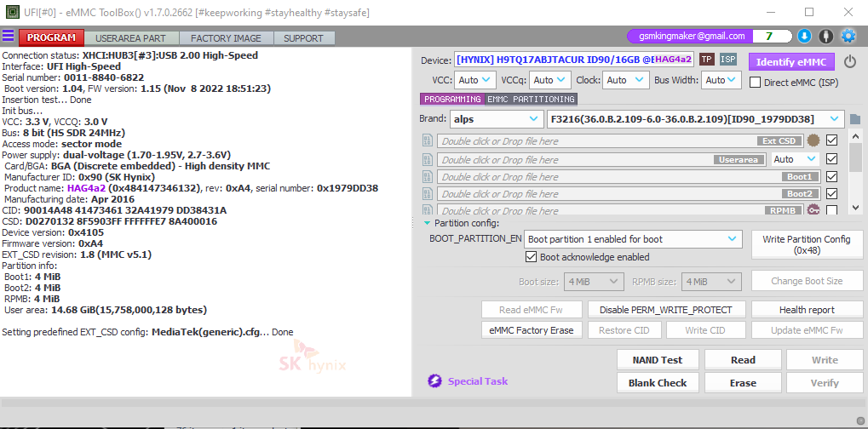Click the Ext CSD file drop field
The width and height of the screenshot is (868, 429).
point(620,141)
